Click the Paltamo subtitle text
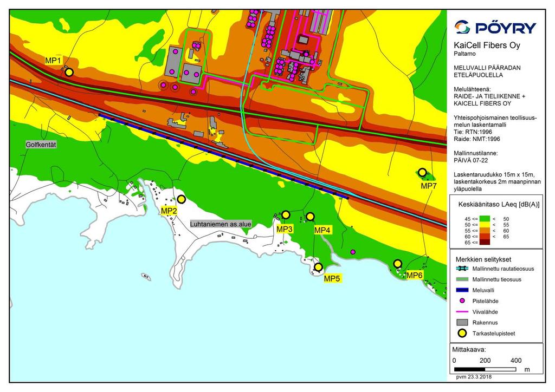 pos(464,54)
